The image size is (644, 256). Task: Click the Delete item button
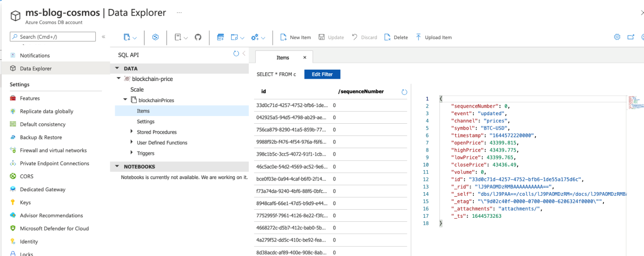396,37
